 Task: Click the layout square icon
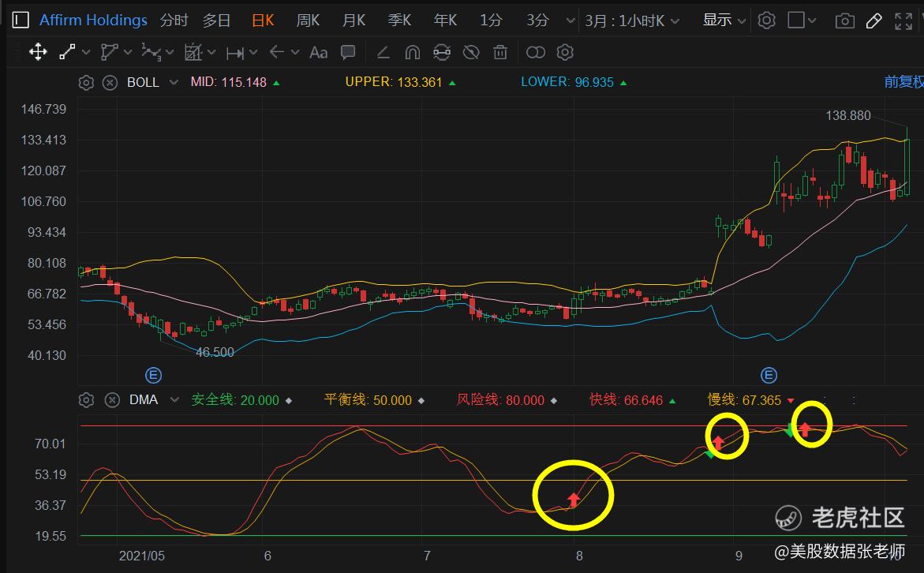796,20
